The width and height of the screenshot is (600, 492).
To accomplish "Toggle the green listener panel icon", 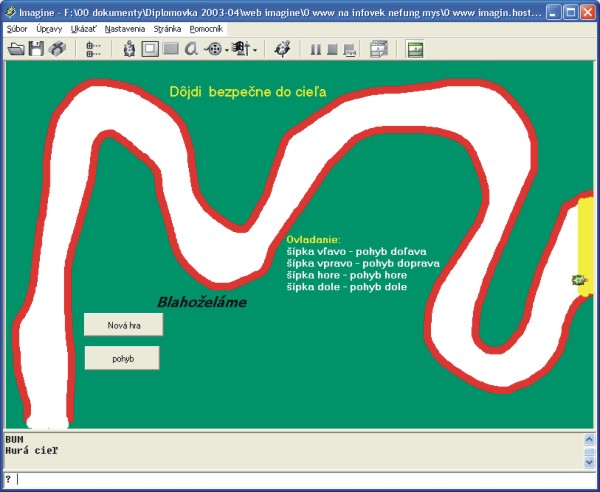I will (415, 49).
